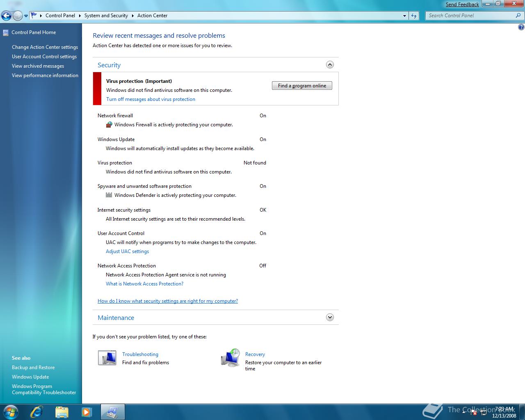Open User Account Control settings
Image resolution: width=525 pixels, height=420 pixels.
pos(44,57)
